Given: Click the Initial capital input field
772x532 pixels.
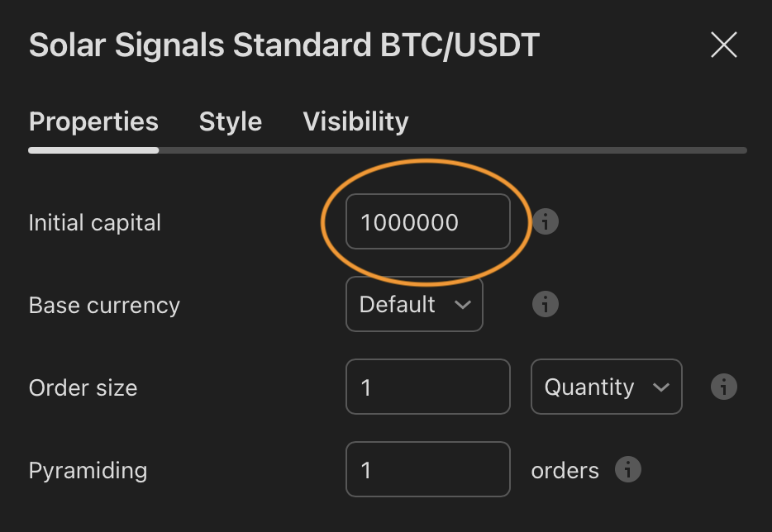Looking at the screenshot, I should (427, 221).
